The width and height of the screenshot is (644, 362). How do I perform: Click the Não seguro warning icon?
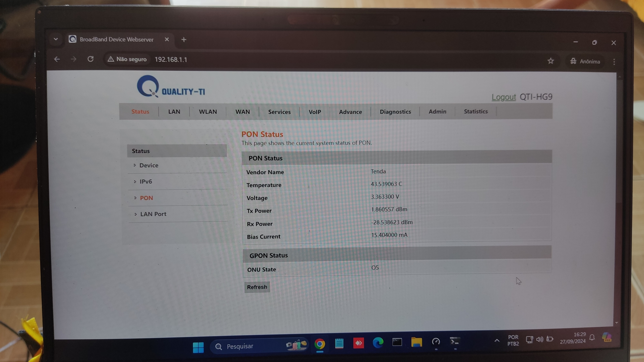[111, 59]
